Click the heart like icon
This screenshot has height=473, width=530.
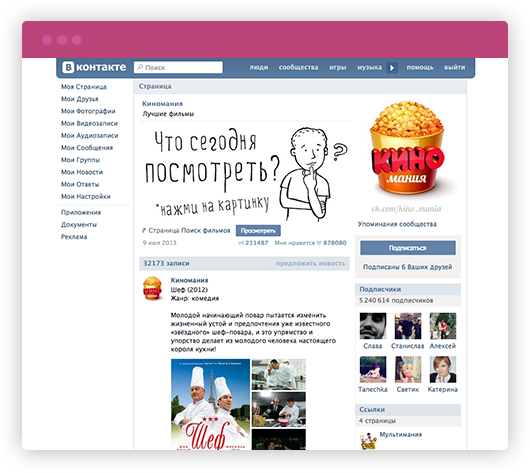coord(319,243)
